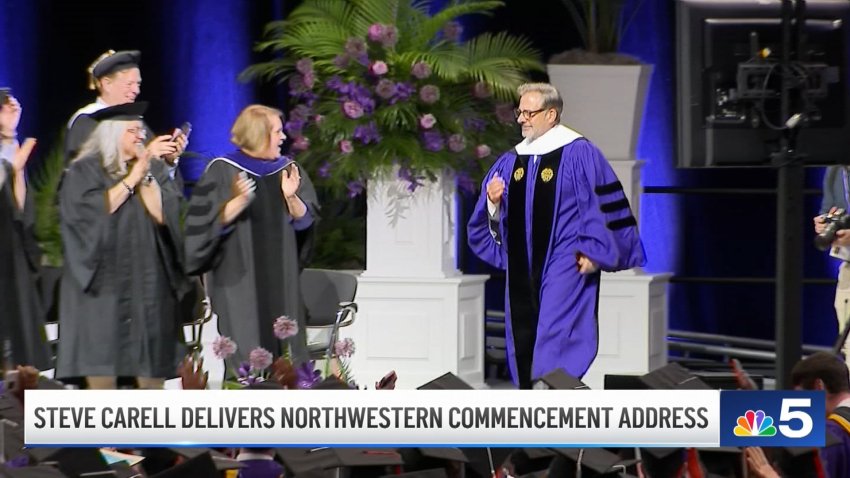Click the NBC peacock logo
The image size is (850, 478).
coord(754,423)
